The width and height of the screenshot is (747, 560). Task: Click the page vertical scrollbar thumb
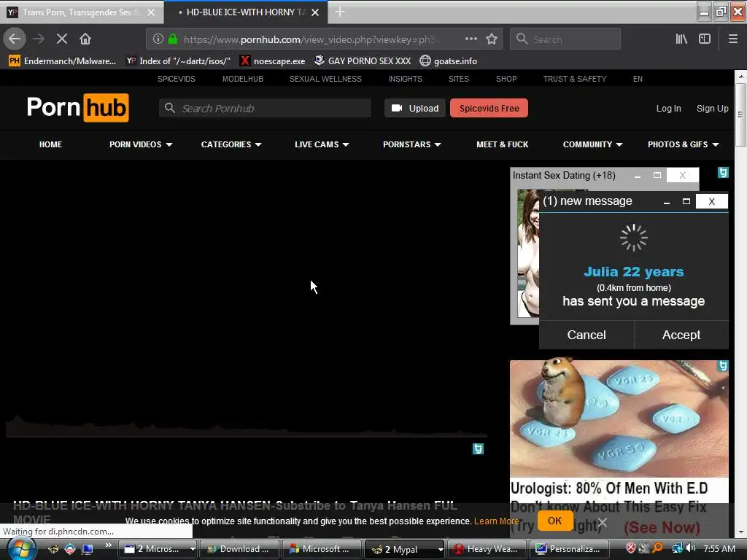tap(740, 114)
